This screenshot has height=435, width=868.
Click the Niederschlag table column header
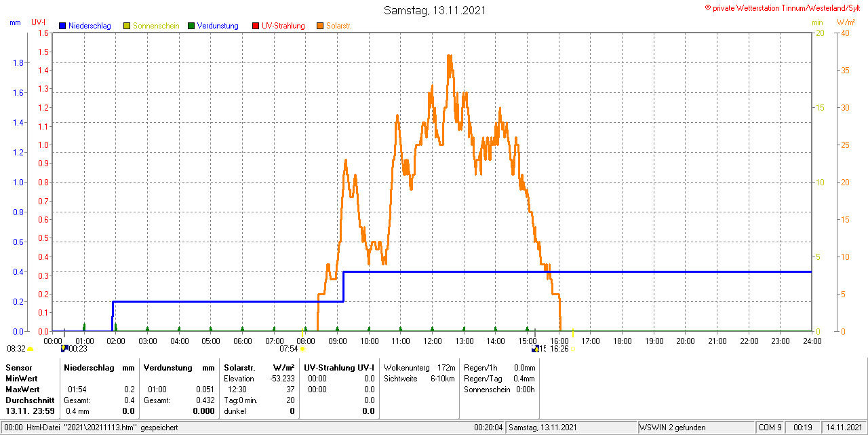tap(88, 367)
